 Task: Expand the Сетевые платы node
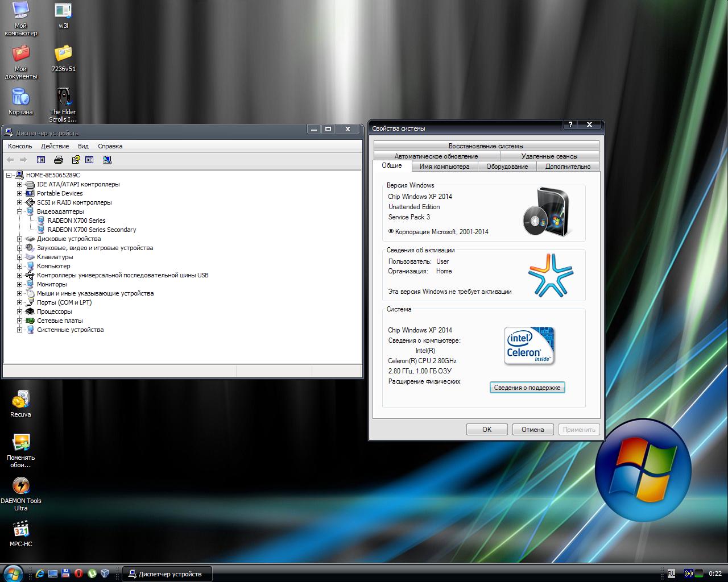19,321
